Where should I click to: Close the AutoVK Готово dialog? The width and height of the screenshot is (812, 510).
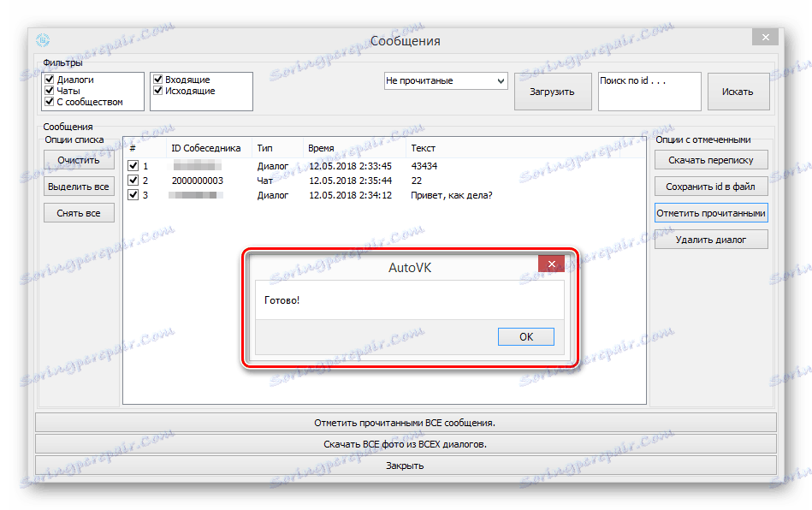(x=552, y=264)
